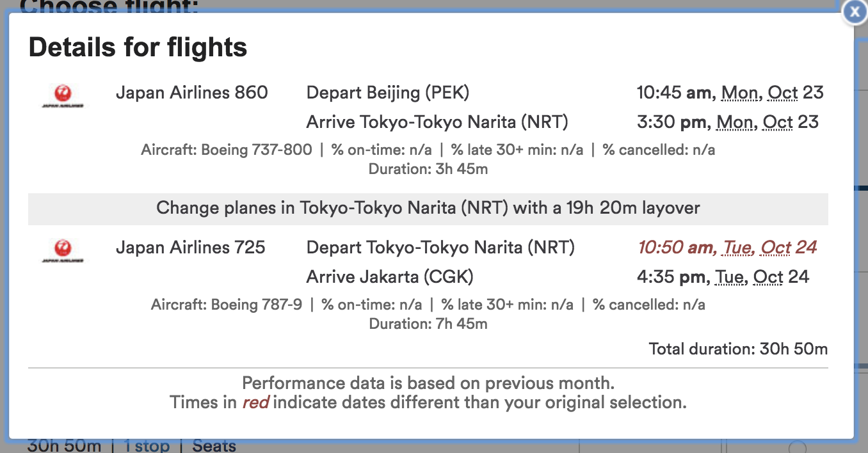Click the Boeing 737-800 aircraft info line
The height and width of the screenshot is (453, 868).
428,150
